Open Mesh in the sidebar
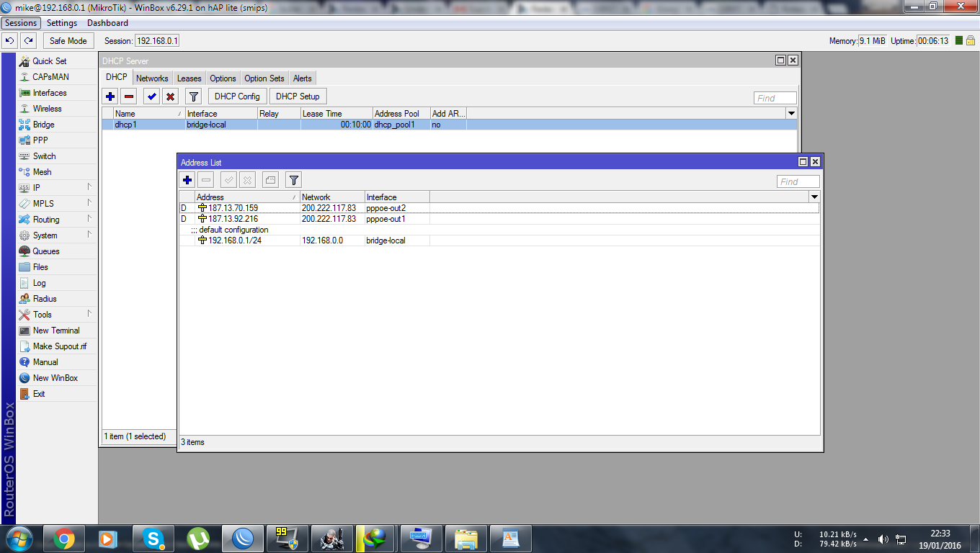The height and width of the screenshot is (553, 980). click(x=42, y=172)
